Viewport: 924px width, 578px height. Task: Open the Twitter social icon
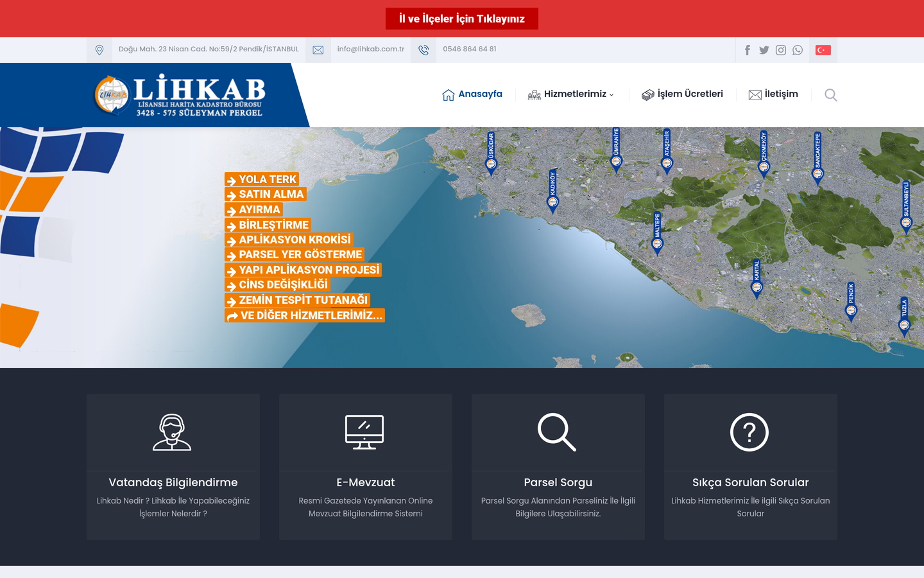(x=764, y=50)
